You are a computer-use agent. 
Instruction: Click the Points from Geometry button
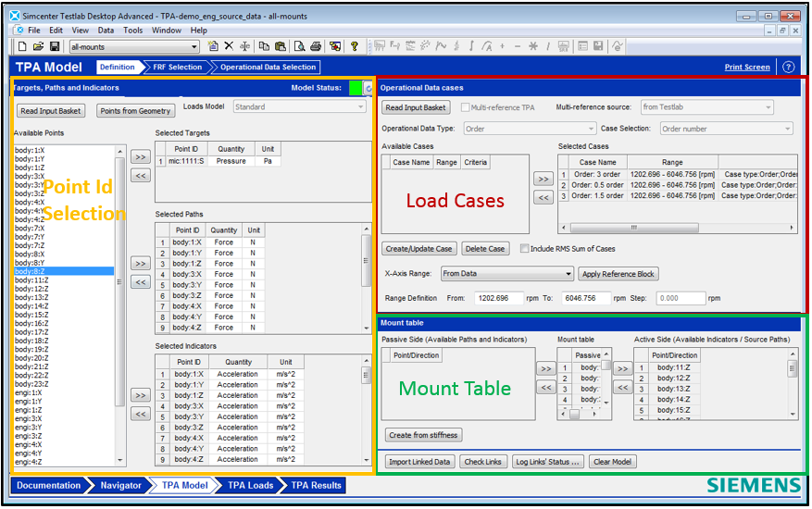coord(135,111)
